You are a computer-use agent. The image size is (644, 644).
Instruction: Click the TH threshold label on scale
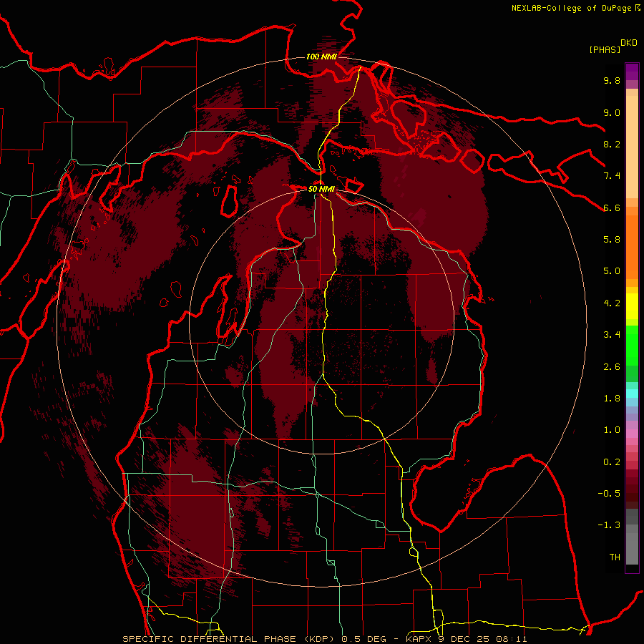[x=615, y=557]
